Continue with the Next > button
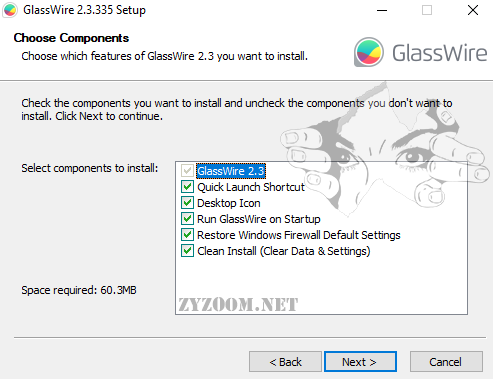 coord(360,362)
